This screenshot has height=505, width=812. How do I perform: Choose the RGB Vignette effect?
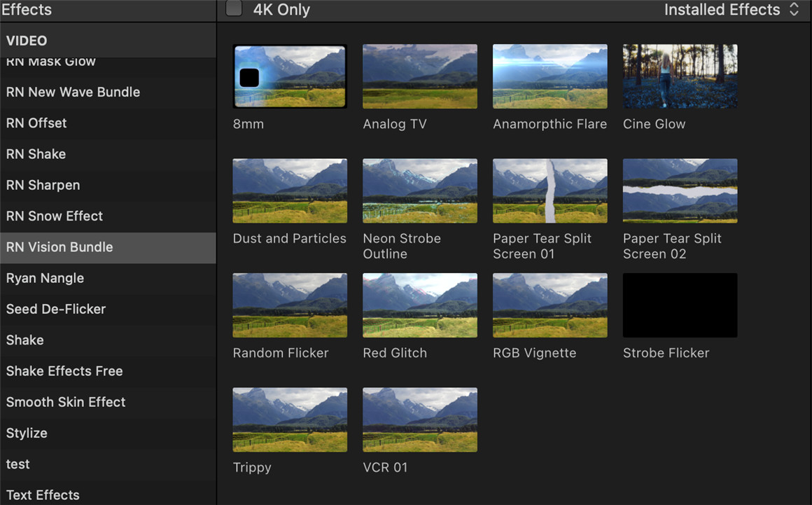[550, 305]
